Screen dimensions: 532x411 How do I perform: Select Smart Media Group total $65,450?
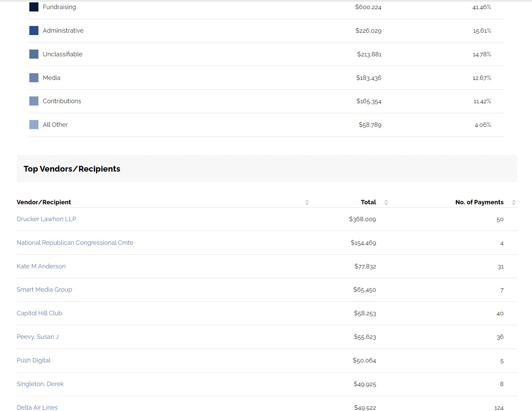point(365,290)
